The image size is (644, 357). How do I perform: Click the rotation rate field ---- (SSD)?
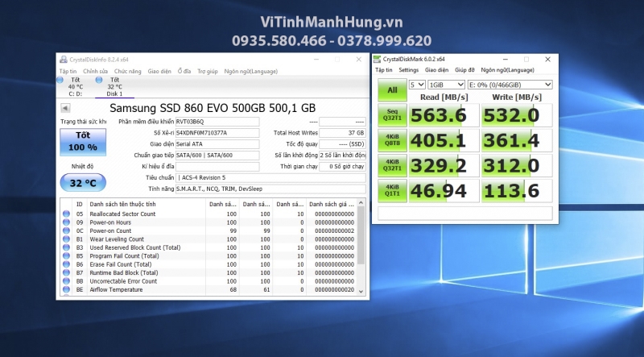click(343, 144)
